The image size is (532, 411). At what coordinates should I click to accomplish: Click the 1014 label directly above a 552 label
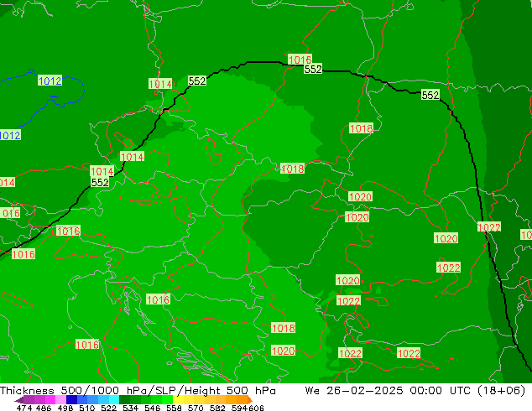102,171
